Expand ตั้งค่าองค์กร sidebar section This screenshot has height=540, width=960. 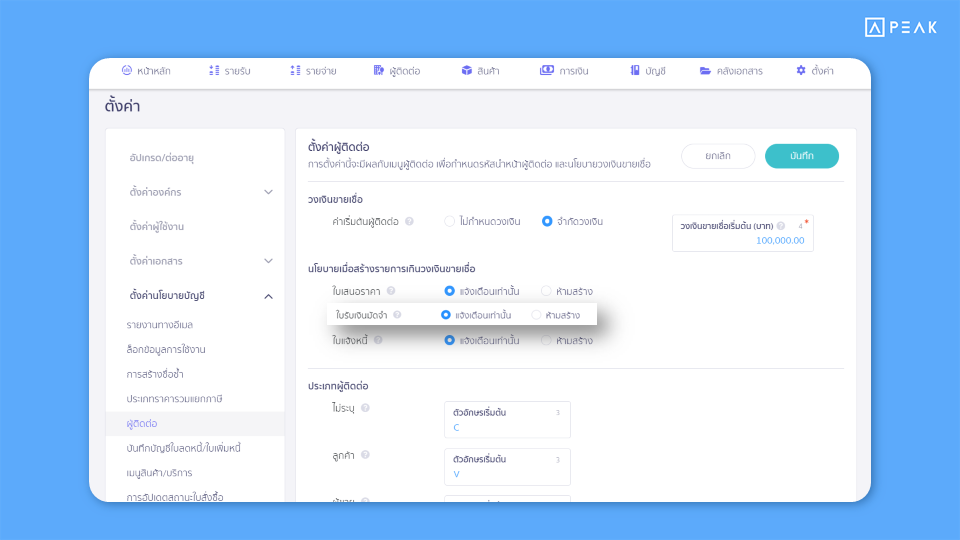(268, 191)
